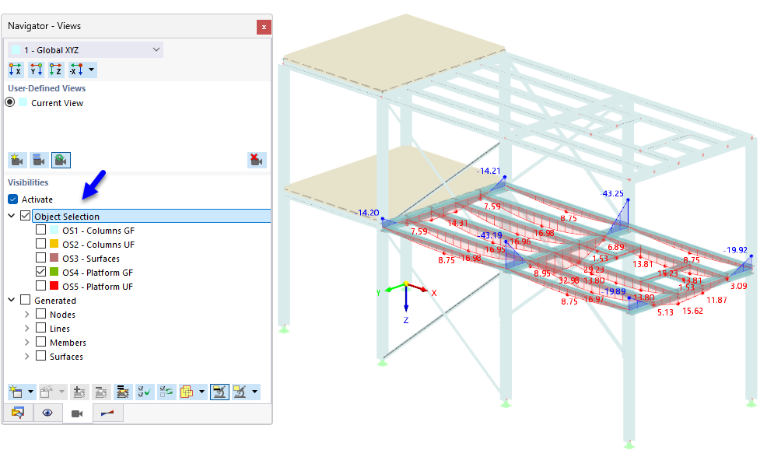This screenshot has height=469, width=760.
Task: Click the invert selection checkboxes icon
Action: pos(166,391)
